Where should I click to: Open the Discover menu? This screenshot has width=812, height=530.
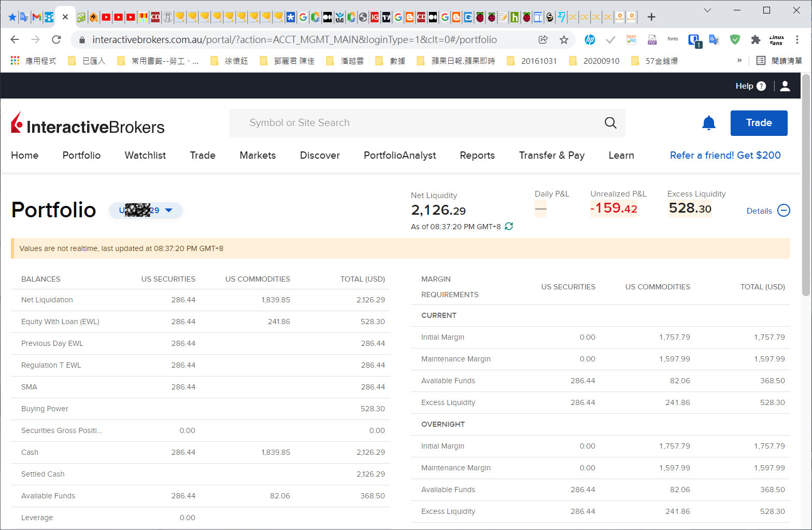(x=320, y=156)
